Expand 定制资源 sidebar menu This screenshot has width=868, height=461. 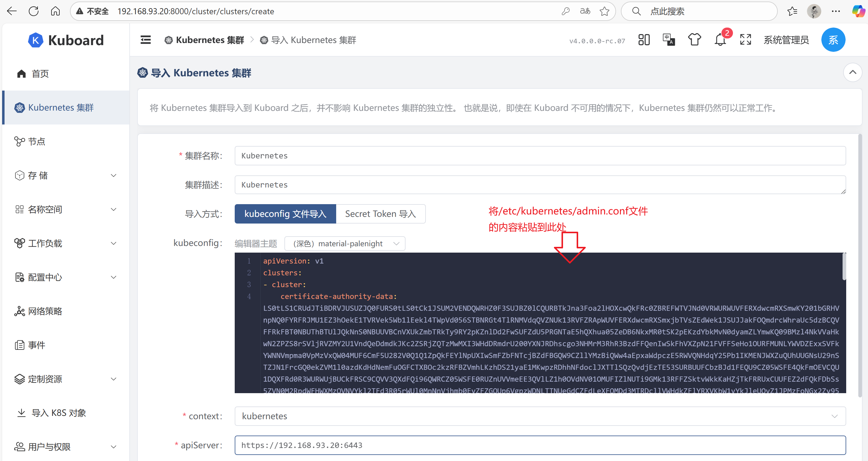pos(66,379)
